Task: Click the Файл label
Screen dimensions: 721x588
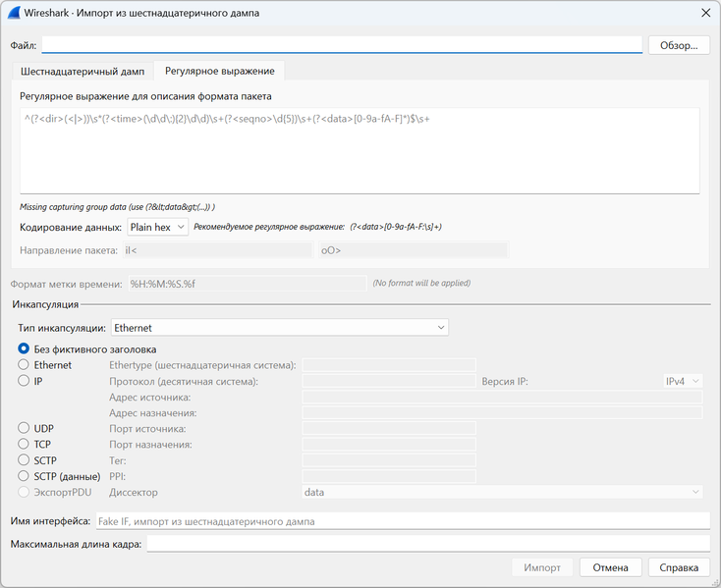Action: click(x=23, y=45)
